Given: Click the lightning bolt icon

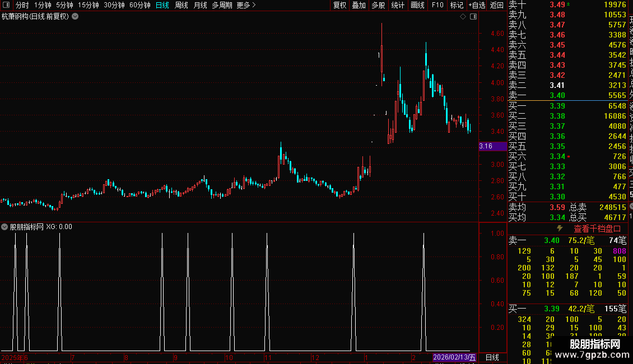Looking at the screenshot, I should (560, 228).
